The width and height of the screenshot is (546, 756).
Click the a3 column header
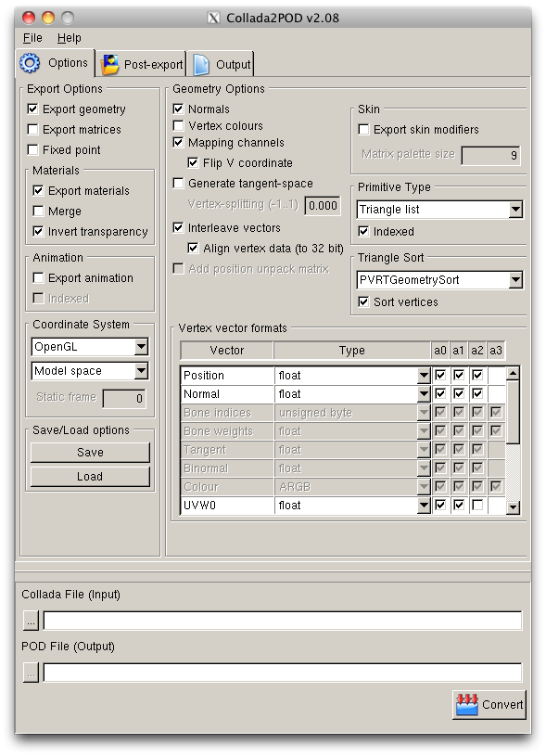pos(496,351)
